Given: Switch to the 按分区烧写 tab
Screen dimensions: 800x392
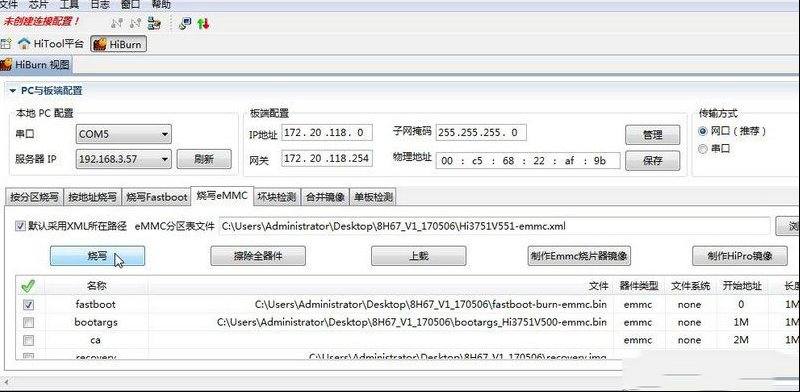Looking at the screenshot, I should 35,197.
